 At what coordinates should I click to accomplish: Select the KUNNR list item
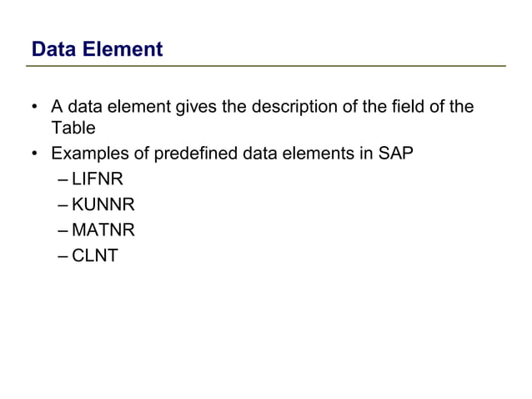(x=103, y=204)
